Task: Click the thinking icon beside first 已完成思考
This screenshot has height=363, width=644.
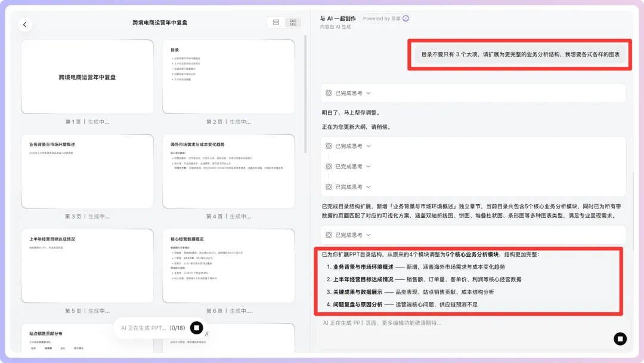Action: click(x=329, y=93)
